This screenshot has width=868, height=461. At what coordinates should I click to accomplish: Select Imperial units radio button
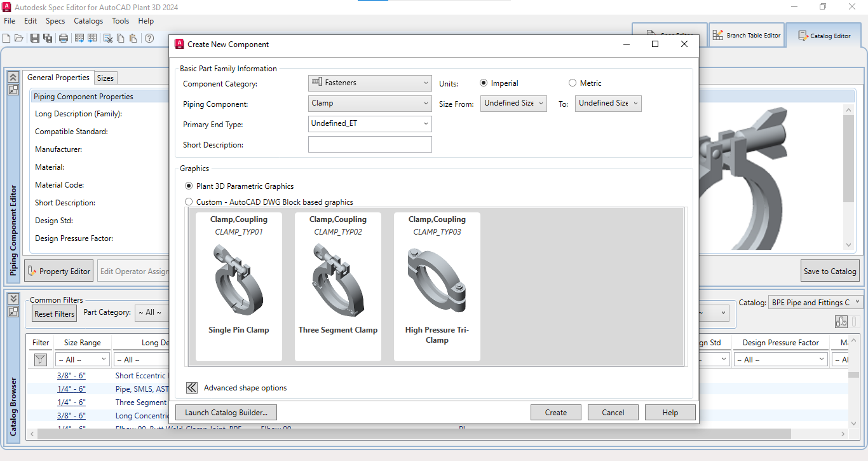pos(484,83)
